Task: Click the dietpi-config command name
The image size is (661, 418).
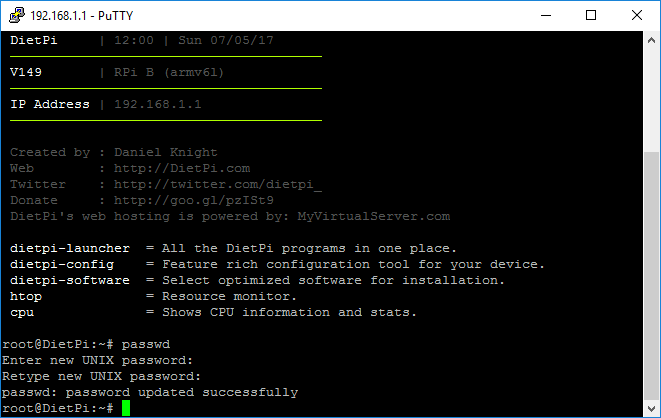Action: tap(62, 265)
